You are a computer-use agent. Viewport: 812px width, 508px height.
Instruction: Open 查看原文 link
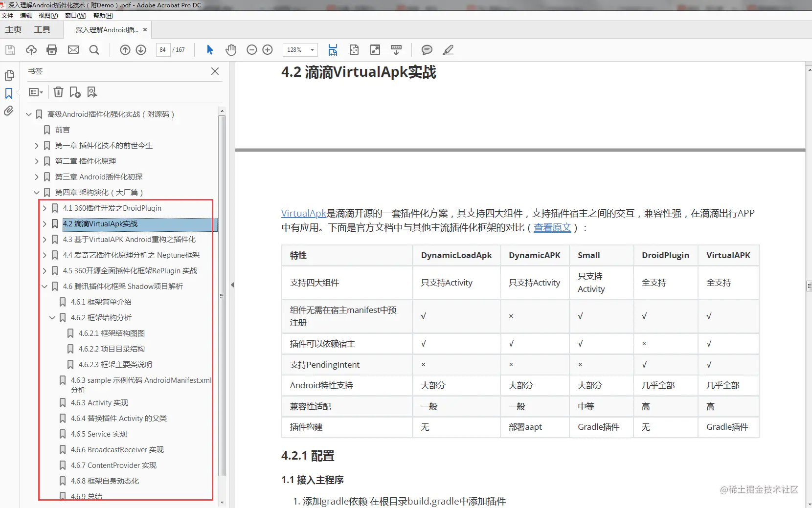pyautogui.click(x=552, y=227)
